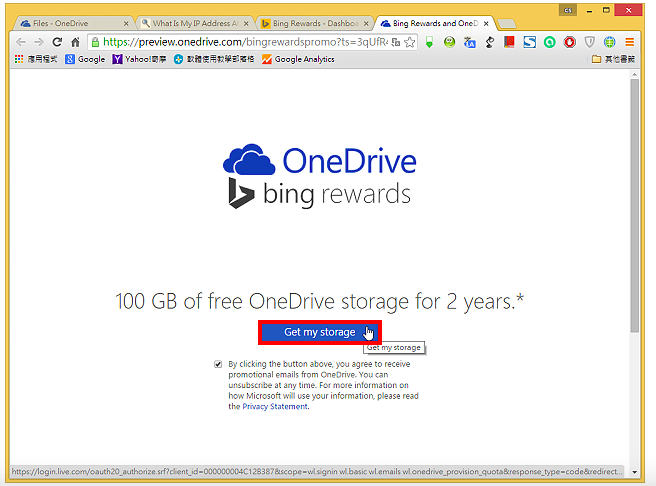Expand the other bookmarks folder
Screen dimensions: 656x486
614,59
